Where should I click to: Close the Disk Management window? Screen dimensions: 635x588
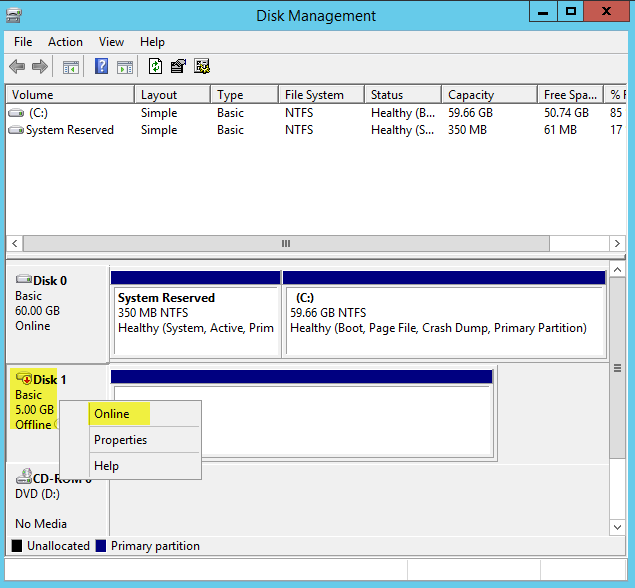606,11
